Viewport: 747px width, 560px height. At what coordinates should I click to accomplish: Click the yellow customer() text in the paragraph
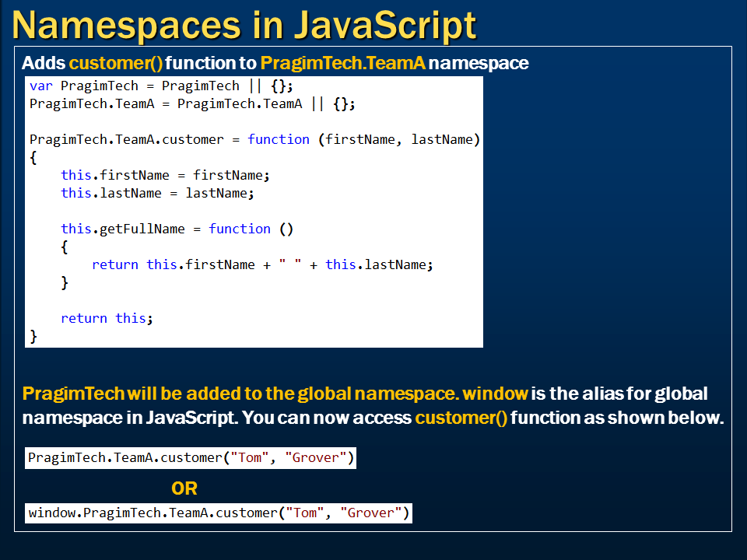[460, 418]
